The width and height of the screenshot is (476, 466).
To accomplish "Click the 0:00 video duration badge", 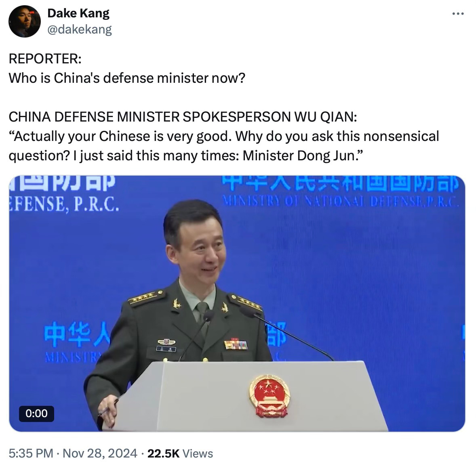I will point(36,414).
